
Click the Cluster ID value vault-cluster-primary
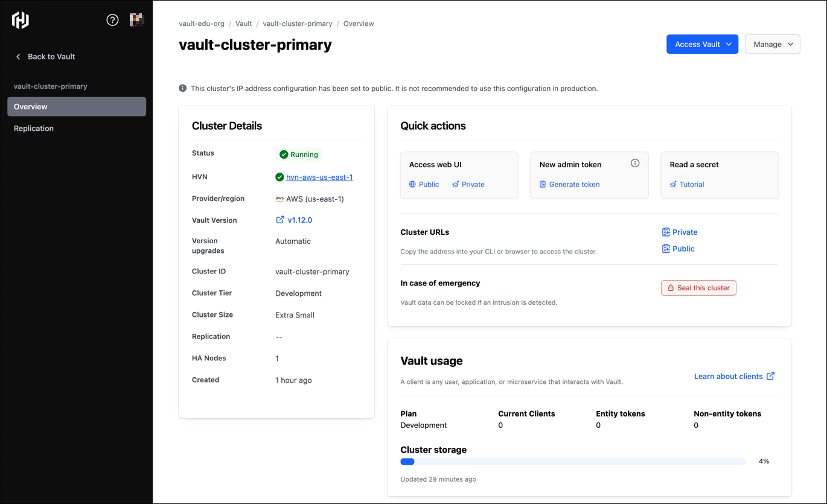pyautogui.click(x=312, y=272)
